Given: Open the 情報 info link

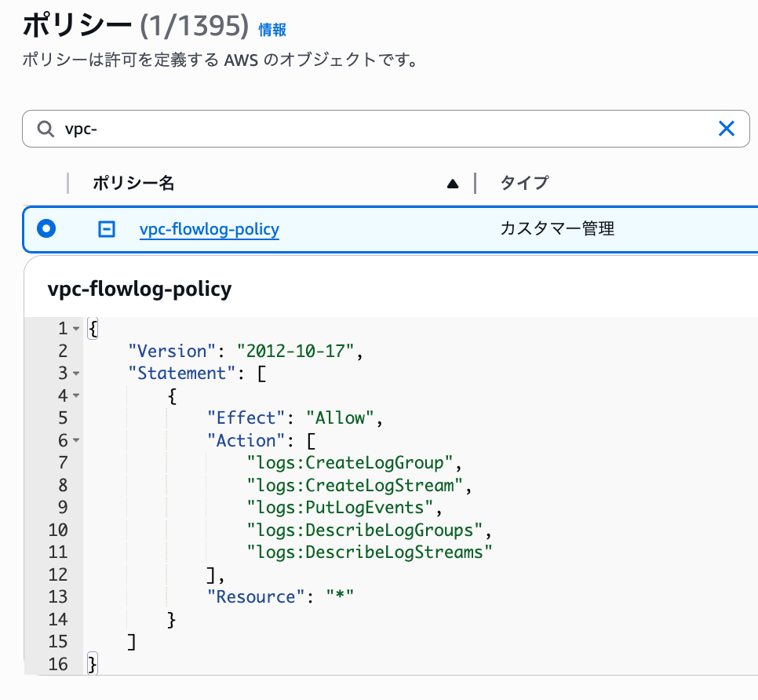Looking at the screenshot, I should click(272, 30).
